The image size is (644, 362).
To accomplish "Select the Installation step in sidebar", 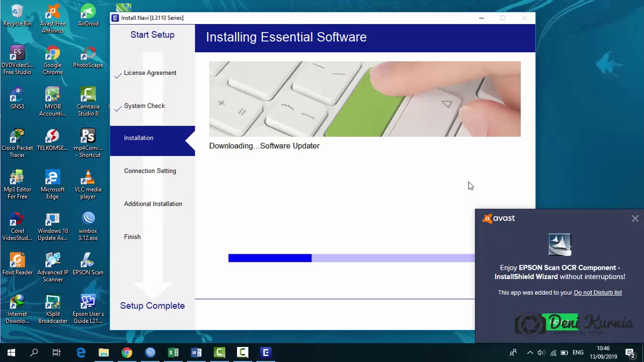I will coord(152,140).
